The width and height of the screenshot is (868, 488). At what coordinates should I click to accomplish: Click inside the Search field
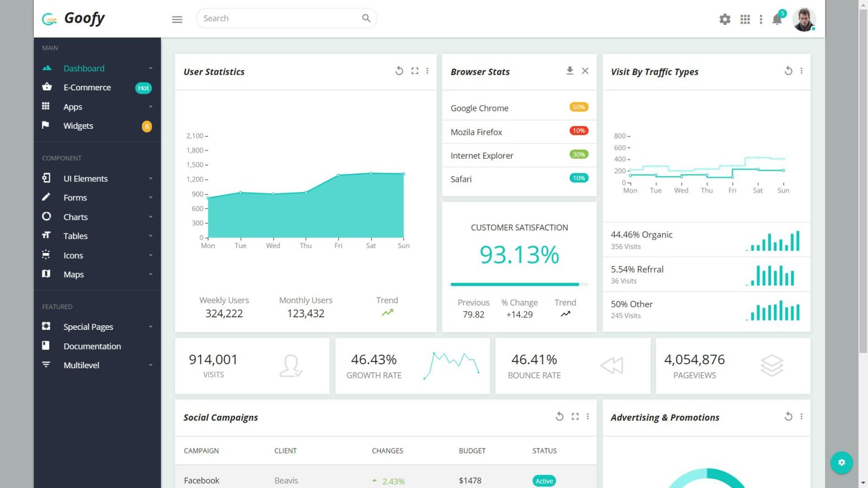pyautogui.click(x=271, y=18)
